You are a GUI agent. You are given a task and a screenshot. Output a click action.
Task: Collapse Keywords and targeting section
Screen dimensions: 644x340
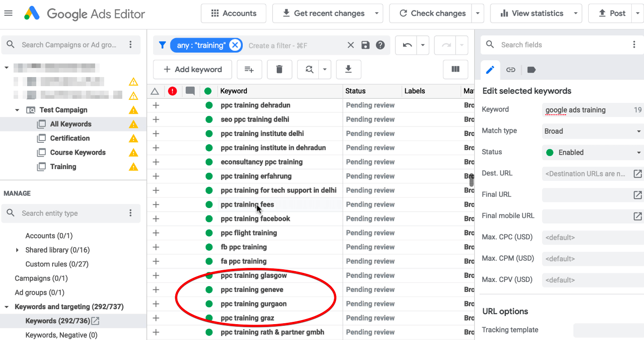click(x=6, y=307)
